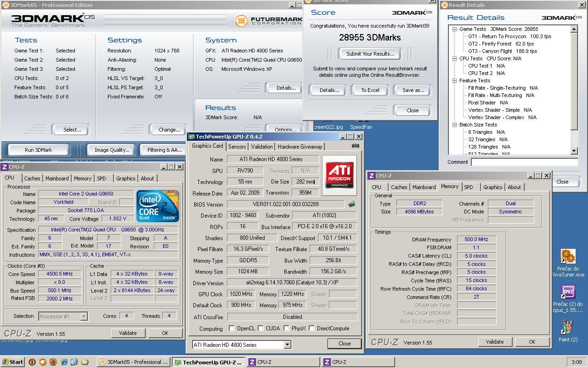Open Caches tab in CPU-Z processor window

pos(32,178)
